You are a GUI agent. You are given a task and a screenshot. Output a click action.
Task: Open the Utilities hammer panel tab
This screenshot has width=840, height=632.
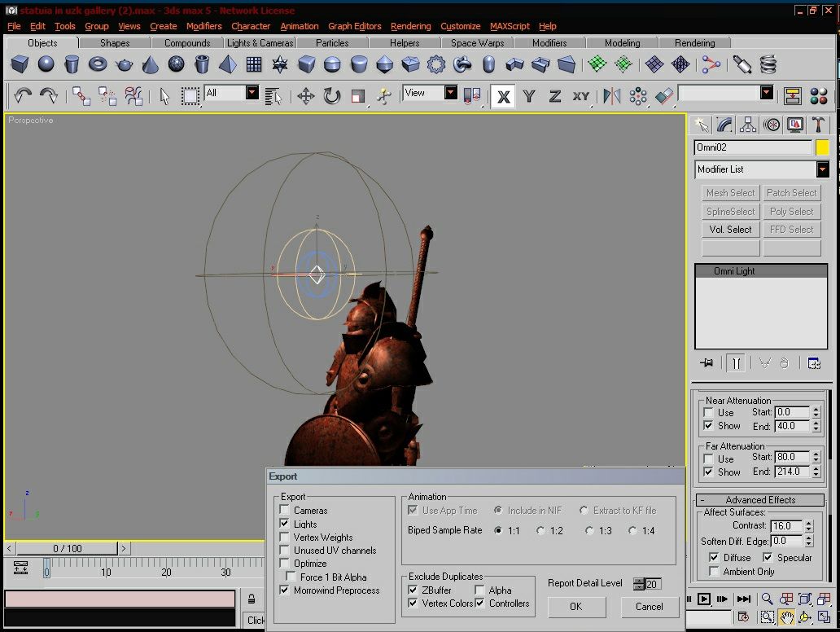(818, 125)
